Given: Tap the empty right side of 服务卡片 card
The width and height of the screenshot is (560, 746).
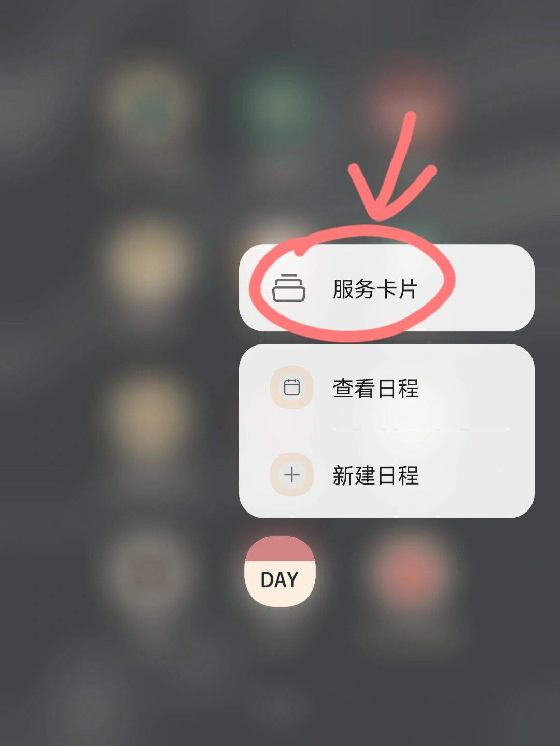Looking at the screenshot, I should pos(493,288).
